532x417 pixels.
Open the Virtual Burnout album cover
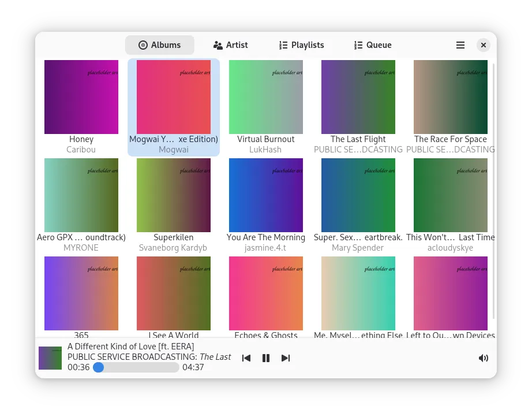click(266, 97)
